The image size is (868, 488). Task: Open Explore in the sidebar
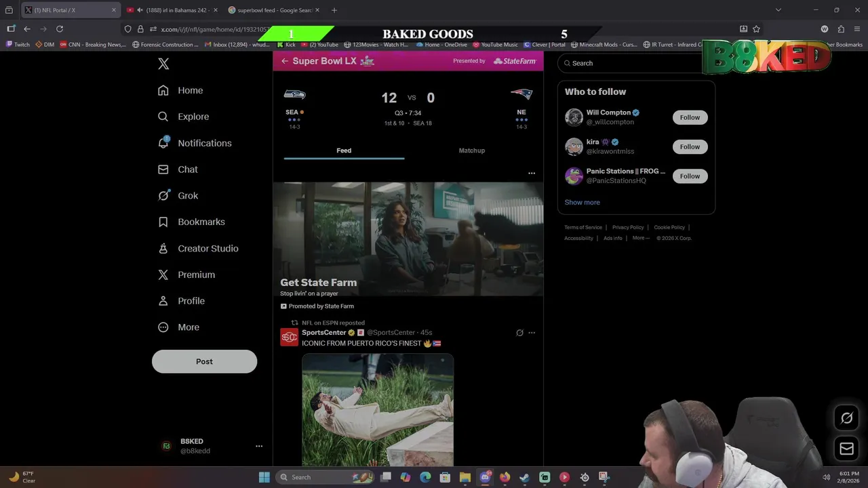click(183, 117)
